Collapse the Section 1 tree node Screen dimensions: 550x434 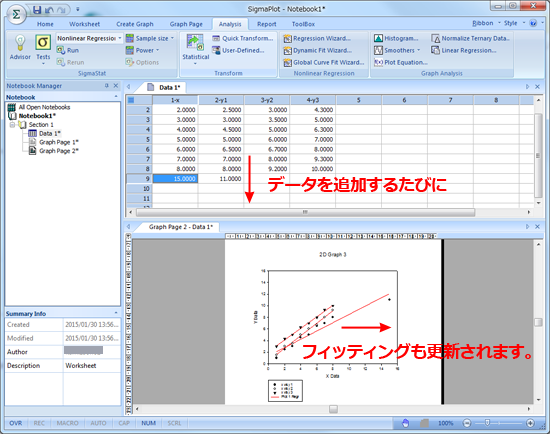(x=12, y=125)
